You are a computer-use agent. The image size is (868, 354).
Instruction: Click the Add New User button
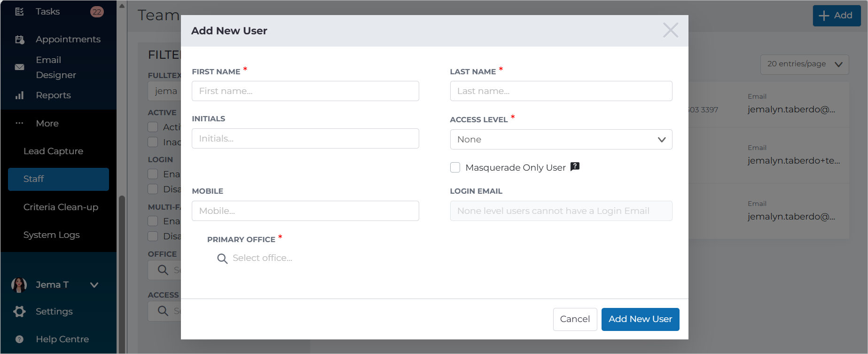pyautogui.click(x=640, y=319)
